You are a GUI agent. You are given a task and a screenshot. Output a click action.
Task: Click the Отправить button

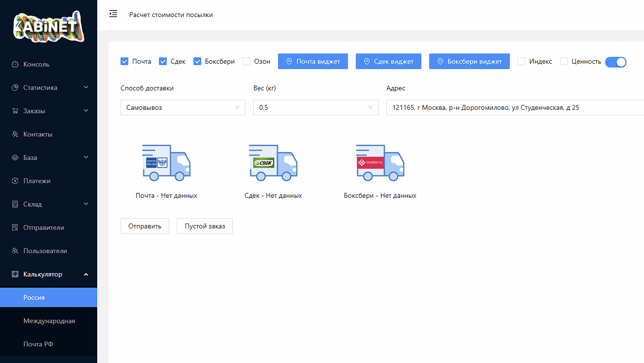pyautogui.click(x=144, y=226)
